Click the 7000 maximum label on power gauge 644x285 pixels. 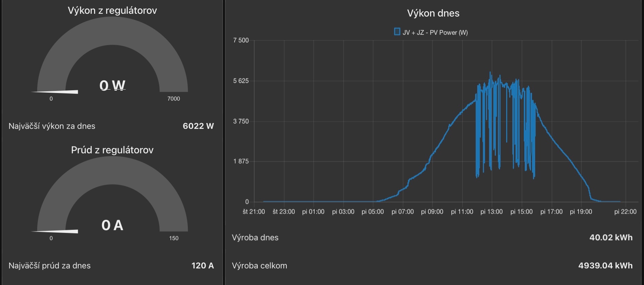[x=174, y=99]
